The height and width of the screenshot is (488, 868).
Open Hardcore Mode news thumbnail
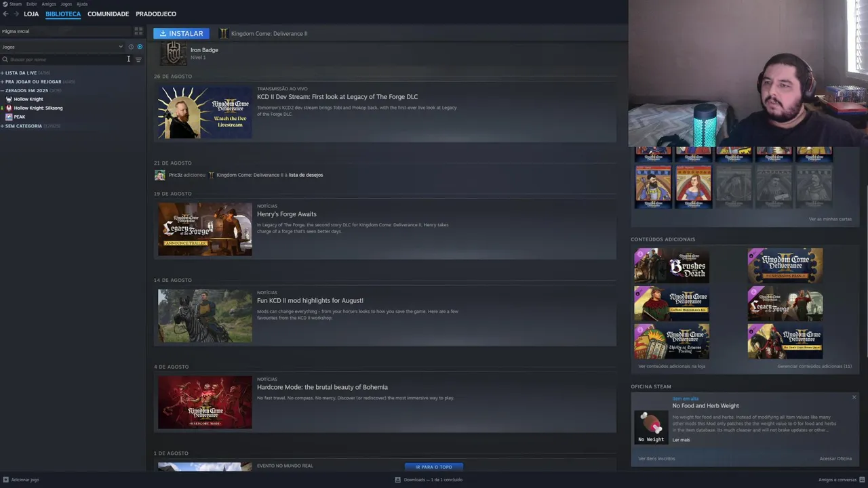point(205,403)
